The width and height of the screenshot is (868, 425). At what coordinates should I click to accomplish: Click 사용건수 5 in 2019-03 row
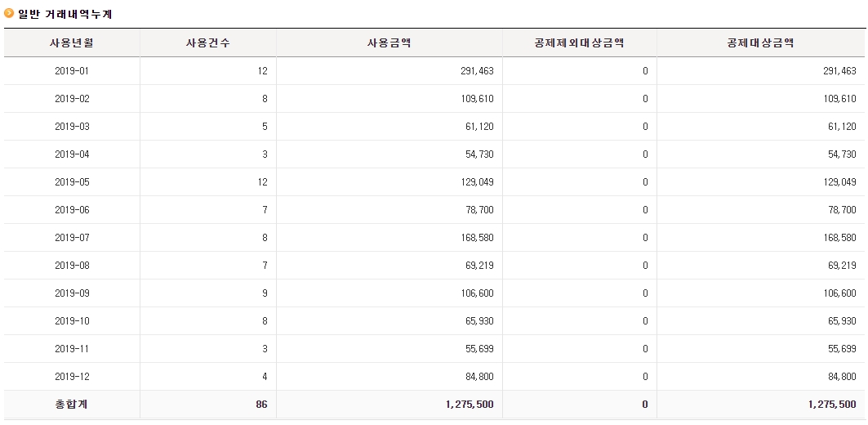(x=265, y=127)
